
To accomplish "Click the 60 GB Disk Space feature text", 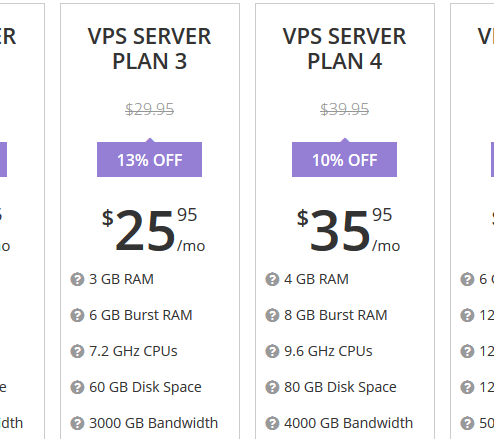I will pos(145,387).
